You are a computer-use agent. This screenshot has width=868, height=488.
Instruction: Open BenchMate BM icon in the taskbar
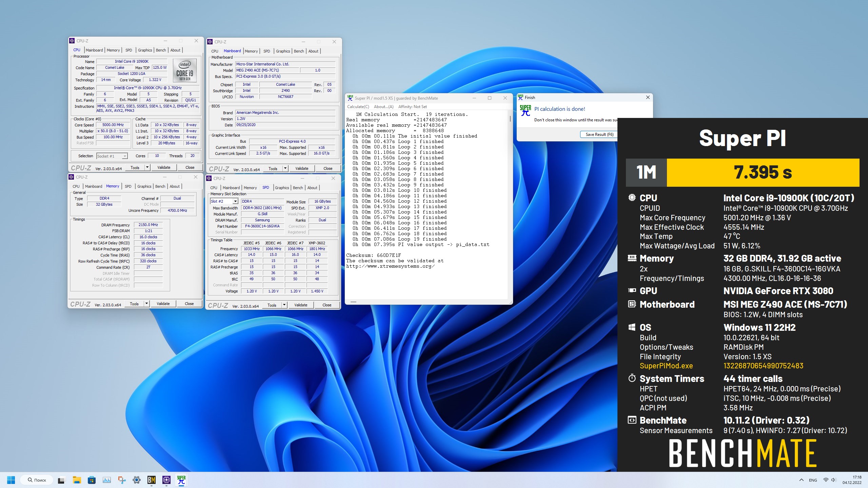pos(152,480)
